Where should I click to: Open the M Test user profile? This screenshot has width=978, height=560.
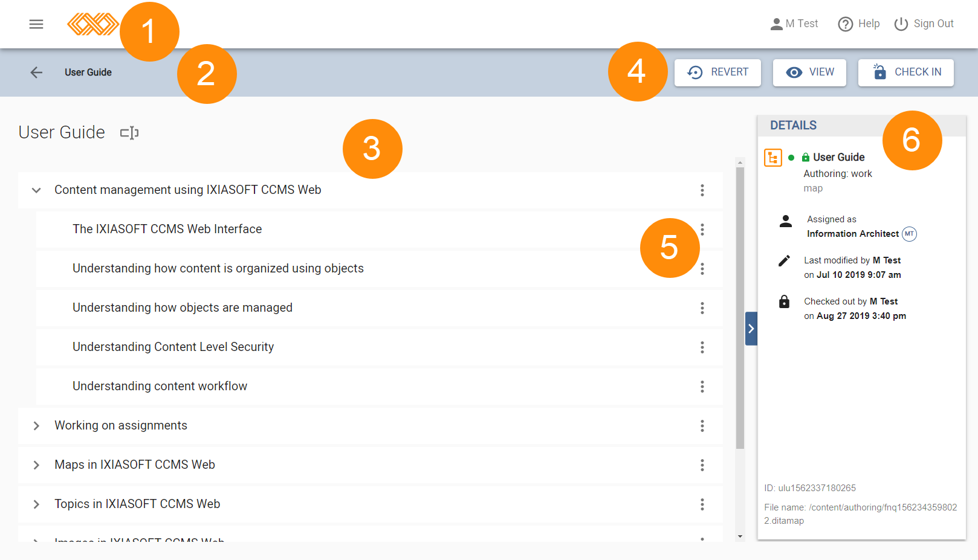coord(794,24)
